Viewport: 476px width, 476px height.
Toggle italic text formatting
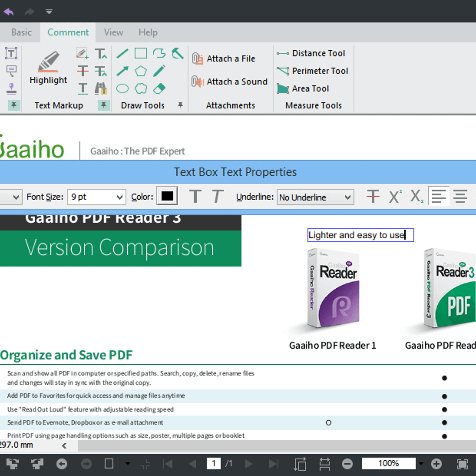[x=217, y=196]
